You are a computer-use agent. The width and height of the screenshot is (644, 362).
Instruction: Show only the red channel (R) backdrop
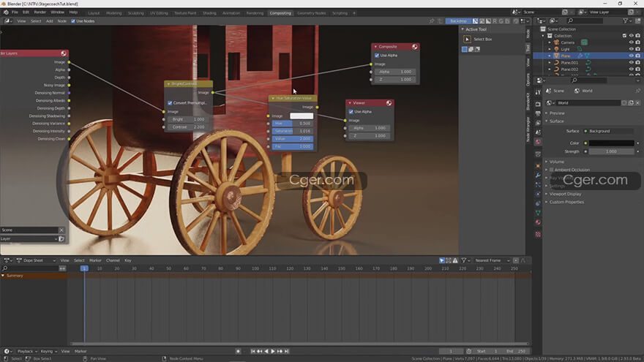(x=495, y=21)
